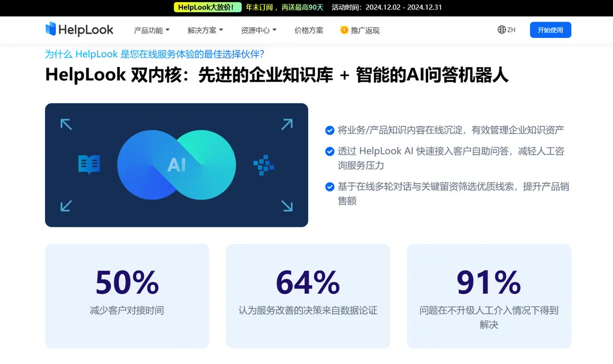Open the 价格方案 page
The height and width of the screenshot is (364, 613).
[309, 30]
